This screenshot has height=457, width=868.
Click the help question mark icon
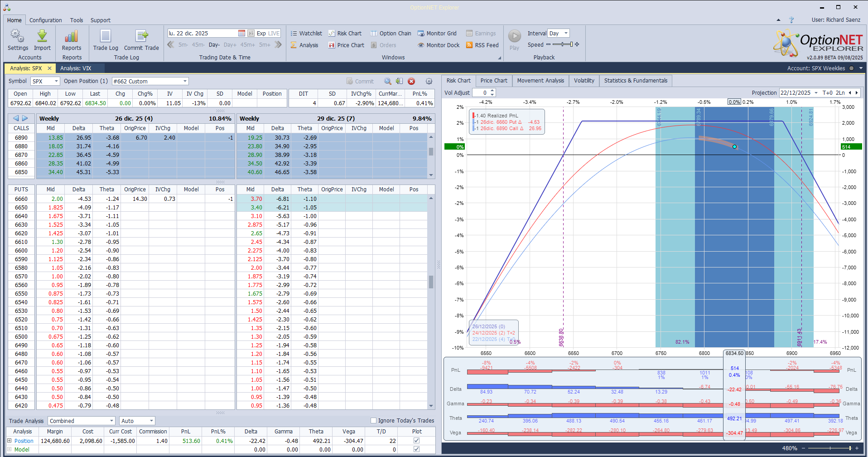coord(791,20)
